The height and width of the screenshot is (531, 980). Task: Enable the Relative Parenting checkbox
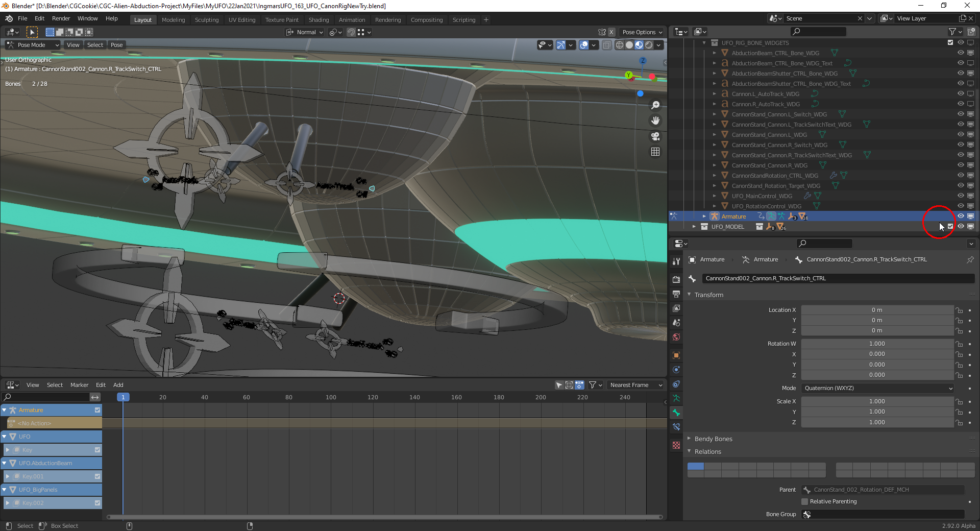805,501
